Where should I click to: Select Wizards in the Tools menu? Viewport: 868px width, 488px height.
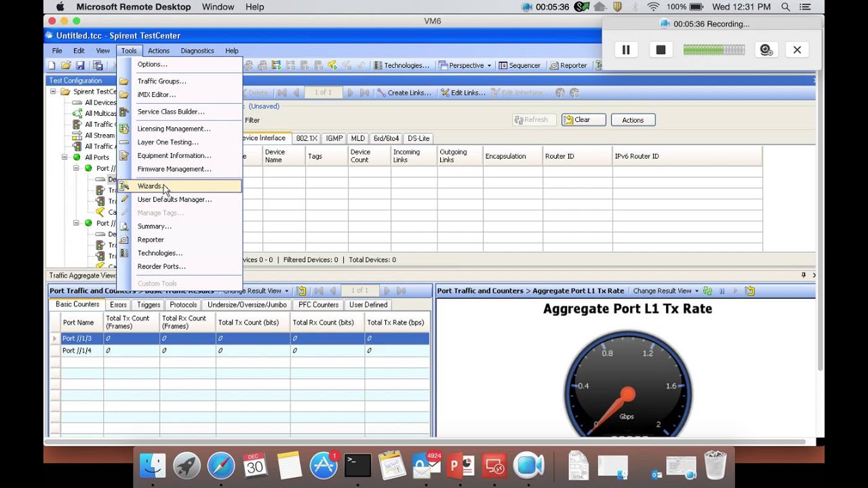click(180, 186)
